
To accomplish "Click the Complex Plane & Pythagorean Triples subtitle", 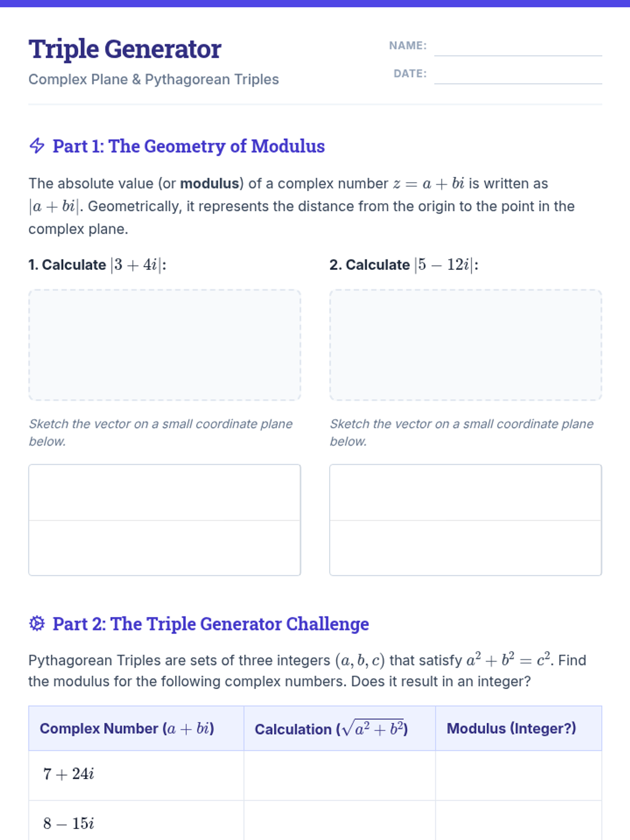I will (x=153, y=79).
